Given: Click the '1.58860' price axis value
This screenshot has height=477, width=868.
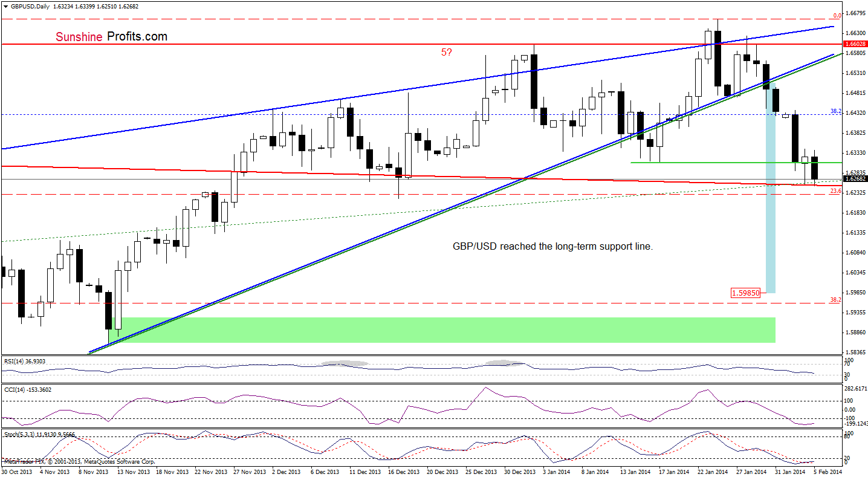Looking at the screenshot, I should tap(855, 332).
